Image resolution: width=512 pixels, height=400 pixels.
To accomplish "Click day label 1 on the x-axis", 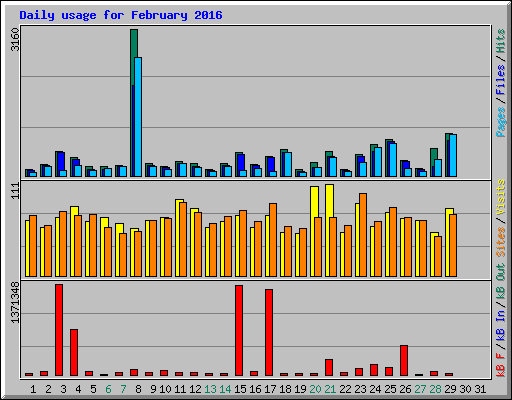I will coord(33,389).
